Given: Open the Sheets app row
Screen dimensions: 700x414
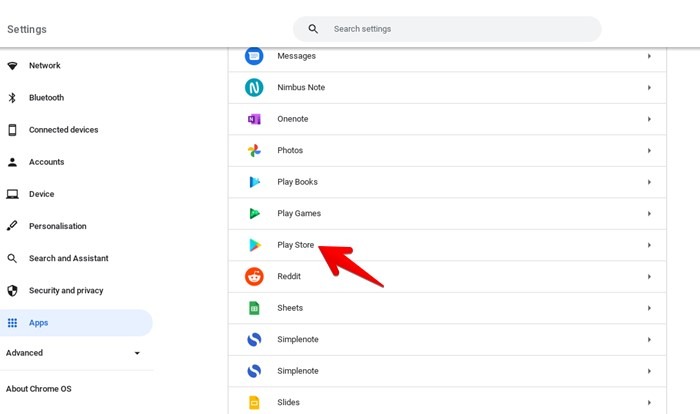Looking at the screenshot, I should coord(447,308).
